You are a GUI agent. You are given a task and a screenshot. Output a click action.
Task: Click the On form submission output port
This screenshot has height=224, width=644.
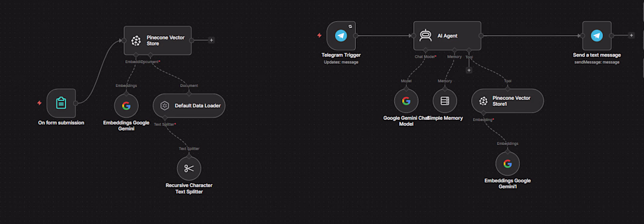(x=76, y=103)
